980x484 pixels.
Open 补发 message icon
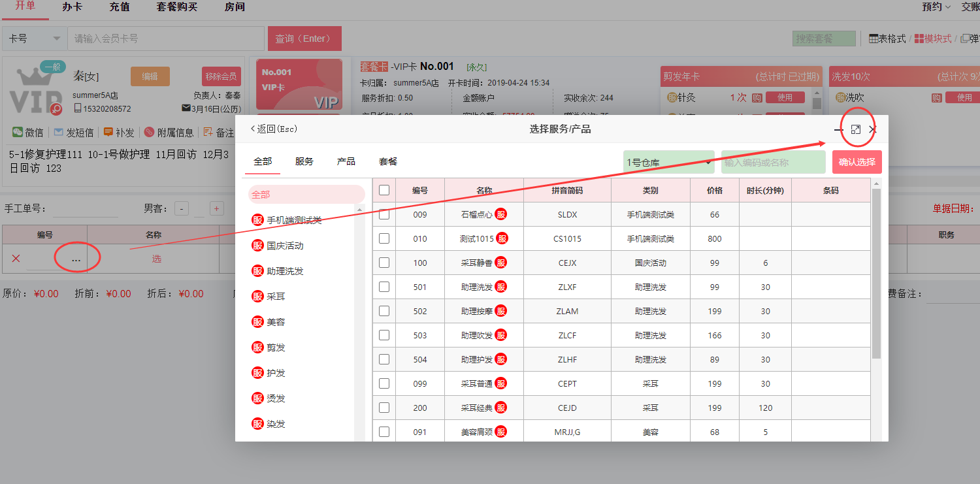click(108, 132)
